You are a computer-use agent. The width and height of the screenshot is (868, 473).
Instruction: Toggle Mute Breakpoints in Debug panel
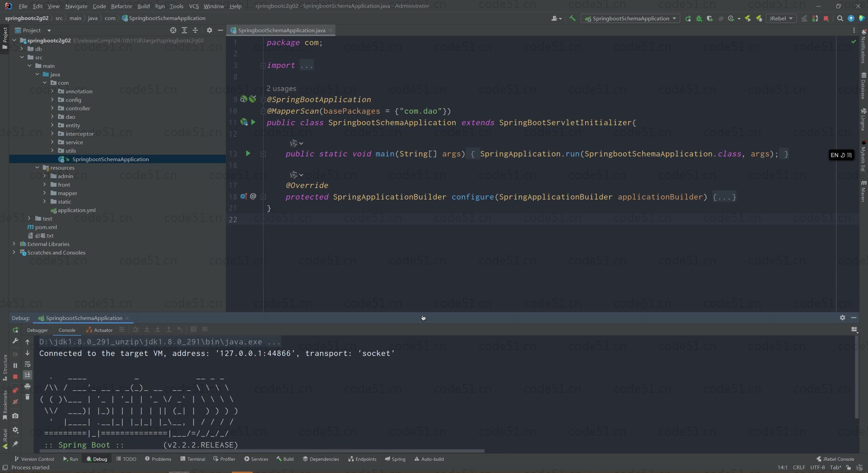coord(15,402)
